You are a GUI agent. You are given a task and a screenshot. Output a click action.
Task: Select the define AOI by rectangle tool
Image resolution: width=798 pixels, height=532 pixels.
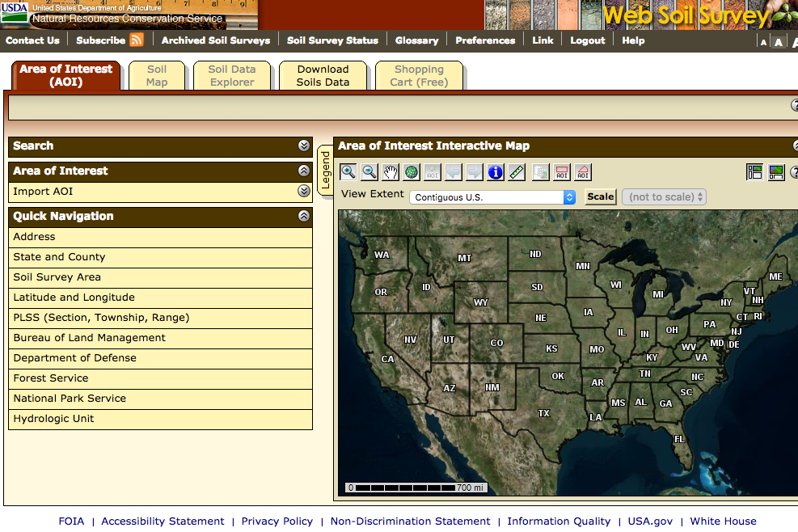pyautogui.click(x=562, y=172)
